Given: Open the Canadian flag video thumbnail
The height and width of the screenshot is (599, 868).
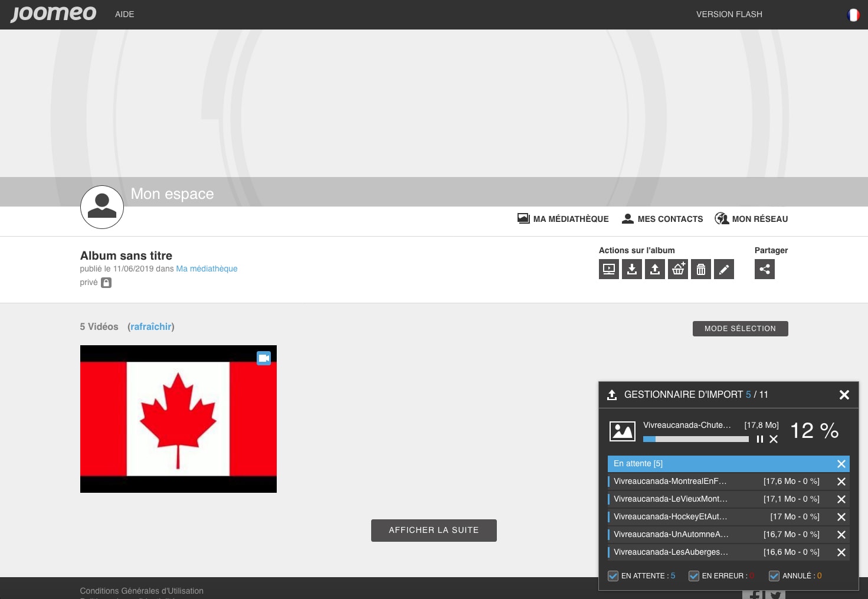Looking at the screenshot, I should click(178, 419).
